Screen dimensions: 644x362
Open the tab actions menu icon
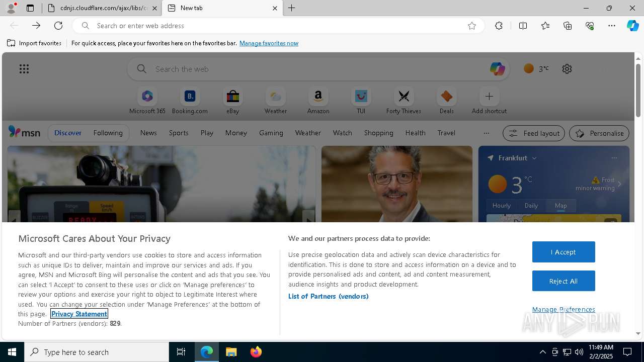point(30,8)
